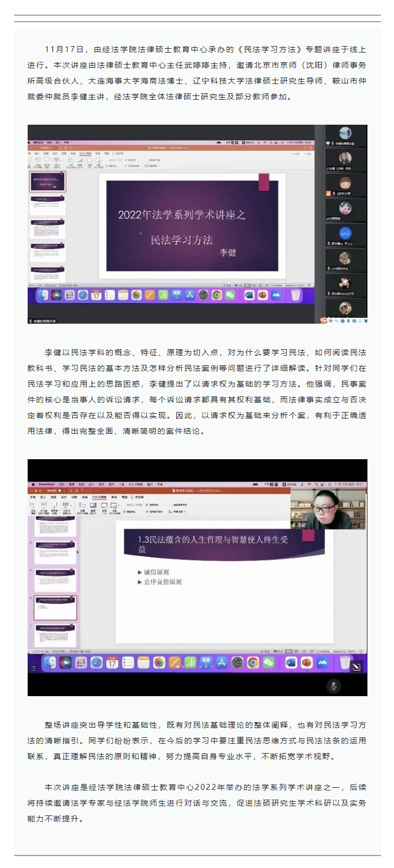Select 幻灯片放映 ribbon tab in lower PowerPoint
The height and width of the screenshot is (868, 394).
point(99,497)
